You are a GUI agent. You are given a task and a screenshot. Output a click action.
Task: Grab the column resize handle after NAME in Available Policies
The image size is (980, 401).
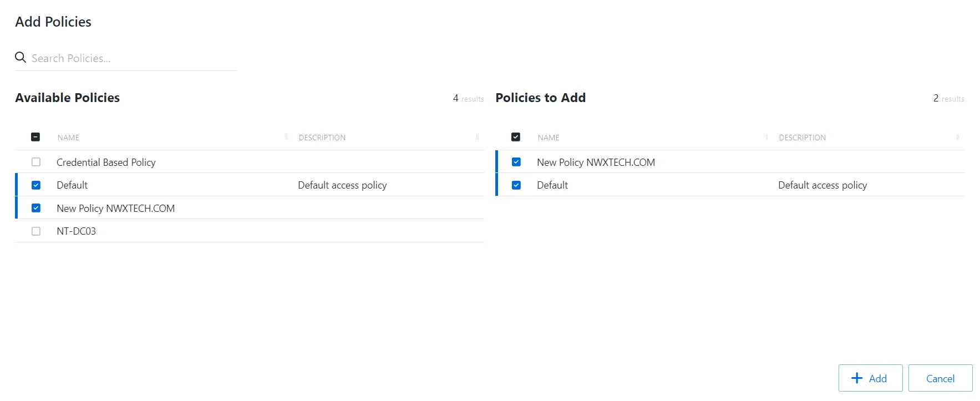click(x=286, y=137)
